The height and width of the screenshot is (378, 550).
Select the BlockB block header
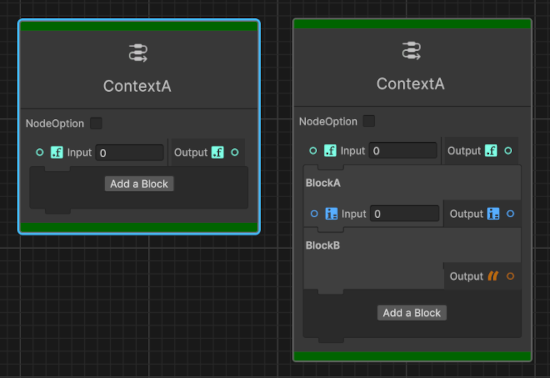coord(412,245)
